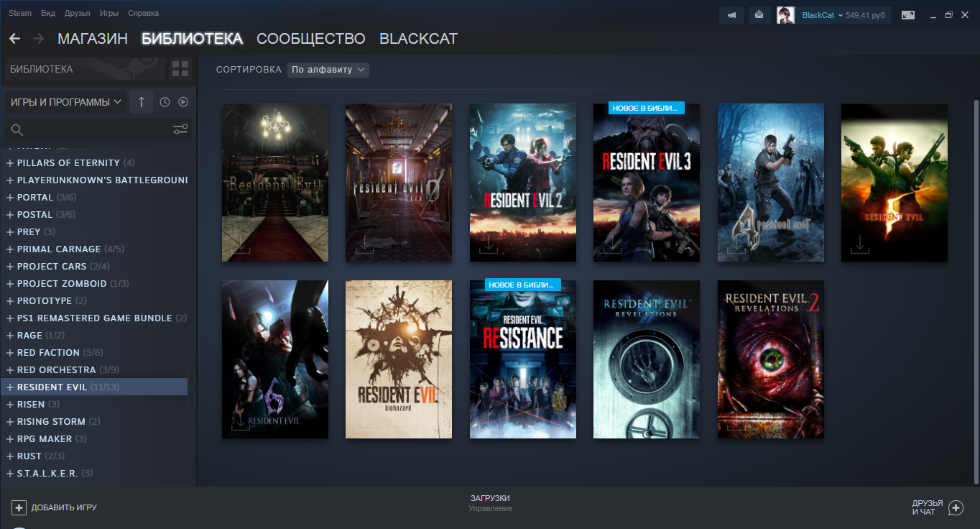Click the ДОБАВИТЬ ИГРУ button
This screenshot has height=529, width=980.
coord(55,507)
